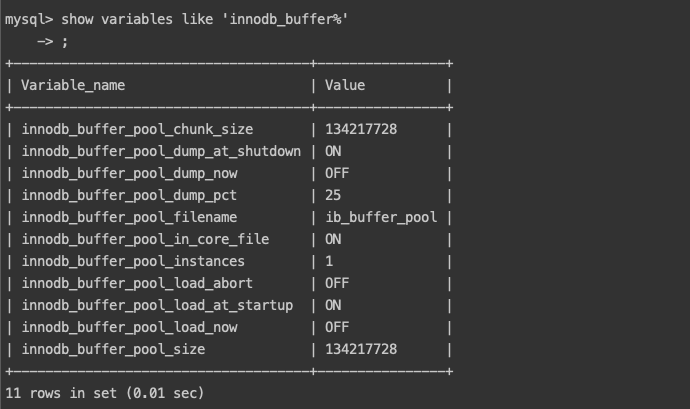Image resolution: width=690 pixels, height=409 pixels.
Task: Click the innodb_buffer_pool_size variable name
Action: 113,349
